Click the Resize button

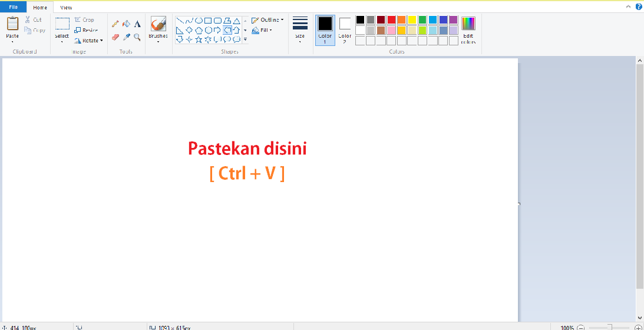pos(86,30)
